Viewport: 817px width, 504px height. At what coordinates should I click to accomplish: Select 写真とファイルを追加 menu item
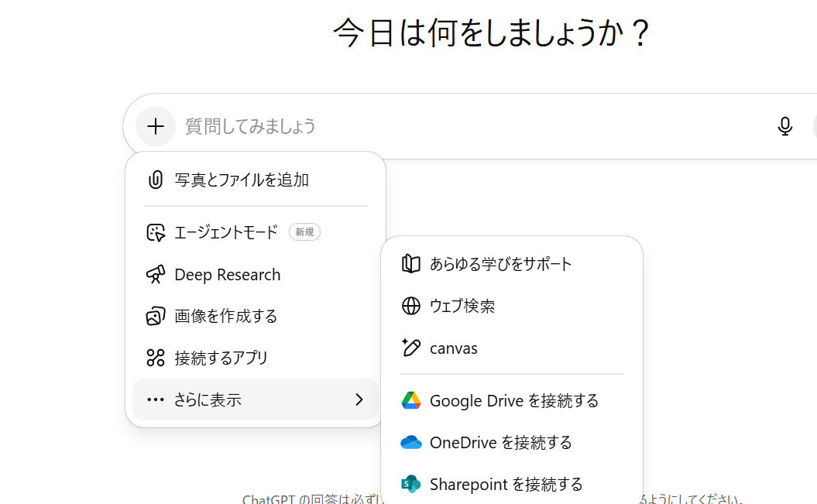[242, 180]
